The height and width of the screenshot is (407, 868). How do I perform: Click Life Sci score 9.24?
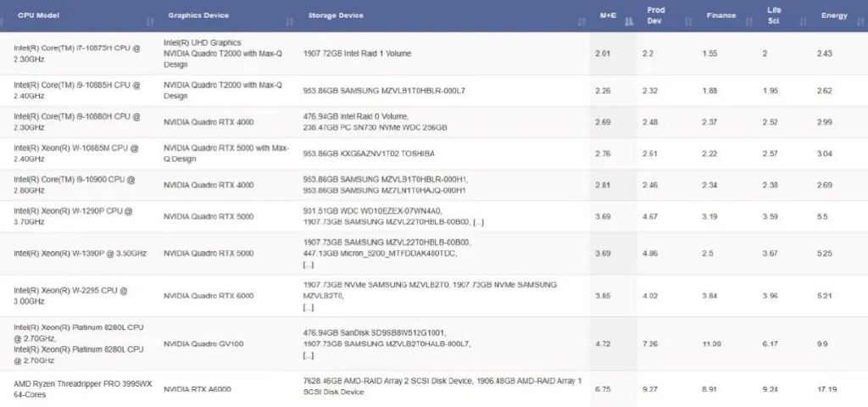[x=770, y=389]
